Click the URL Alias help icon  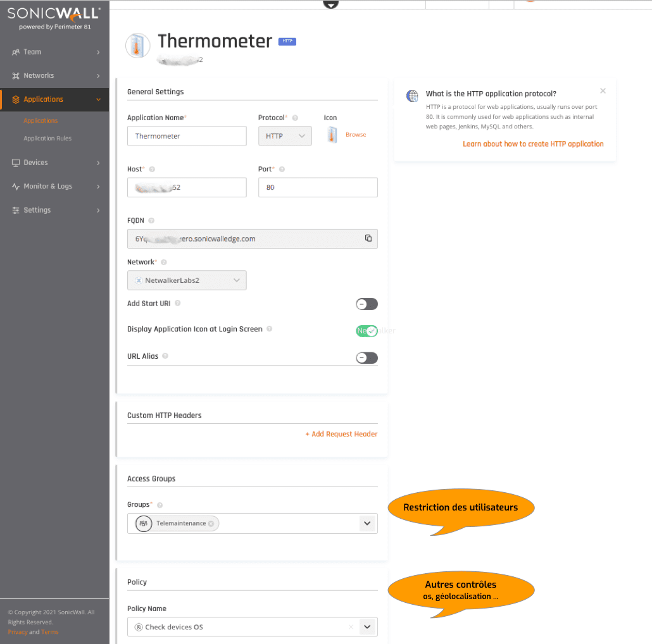[x=165, y=356]
